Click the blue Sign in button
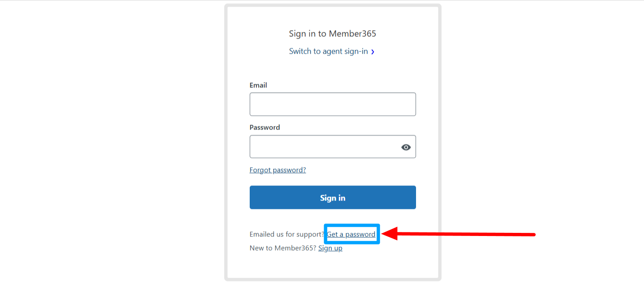The height and width of the screenshot is (283, 644). (x=333, y=197)
